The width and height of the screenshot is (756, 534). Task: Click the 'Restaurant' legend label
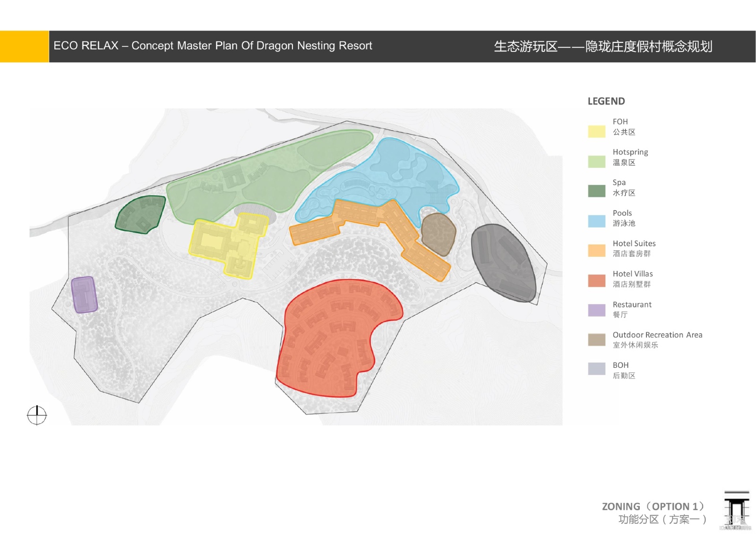click(632, 305)
